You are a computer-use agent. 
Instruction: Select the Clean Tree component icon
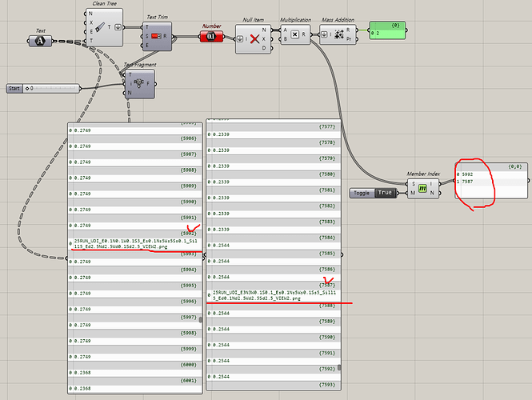[x=99, y=27]
